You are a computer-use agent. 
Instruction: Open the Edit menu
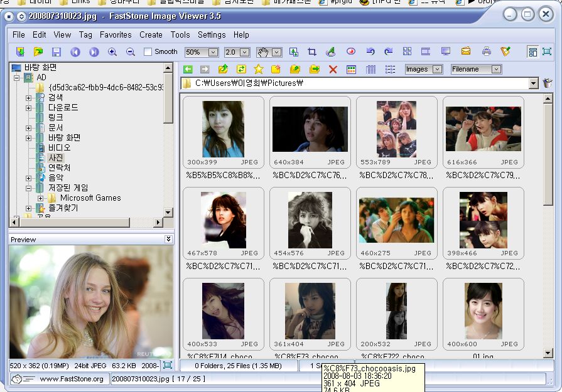click(x=40, y=34)
